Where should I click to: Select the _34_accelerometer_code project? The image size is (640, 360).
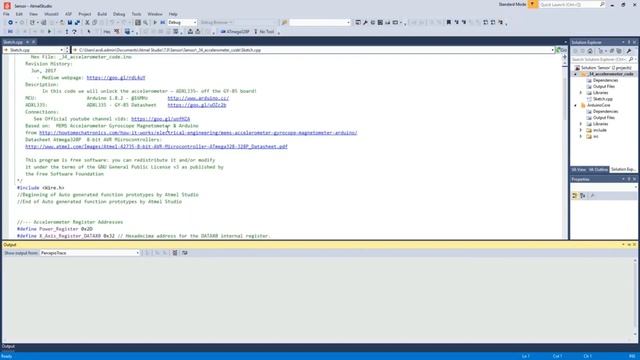point(608,74)
